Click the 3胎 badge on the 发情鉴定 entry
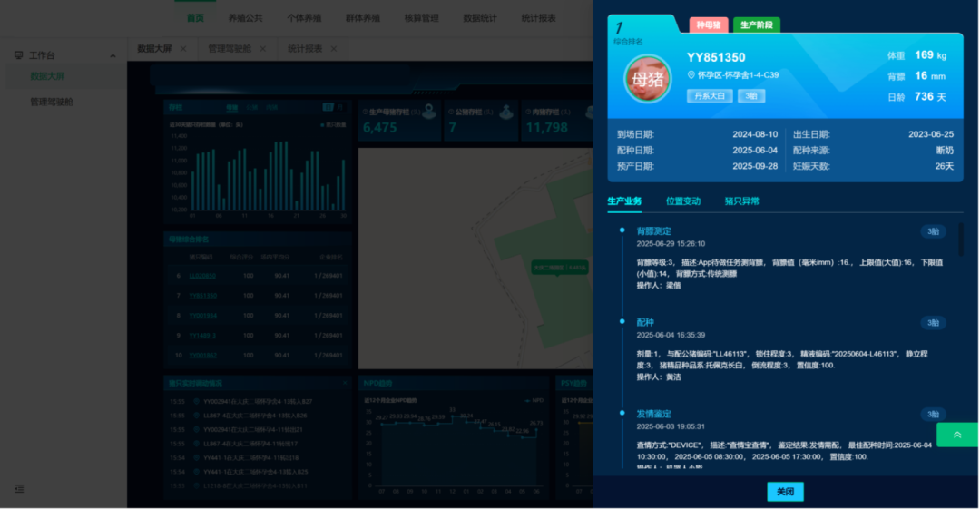This screenshot has width=980, height=509. (x=933, y=414)
